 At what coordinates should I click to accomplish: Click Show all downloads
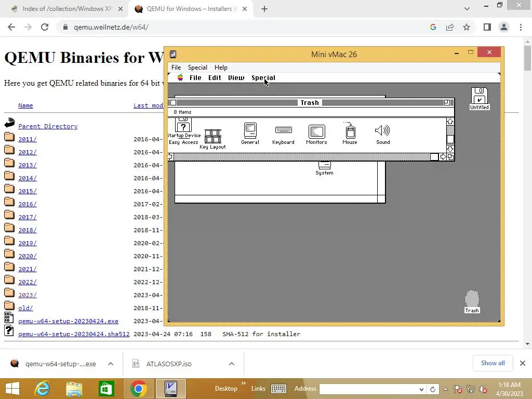(493, 363)
